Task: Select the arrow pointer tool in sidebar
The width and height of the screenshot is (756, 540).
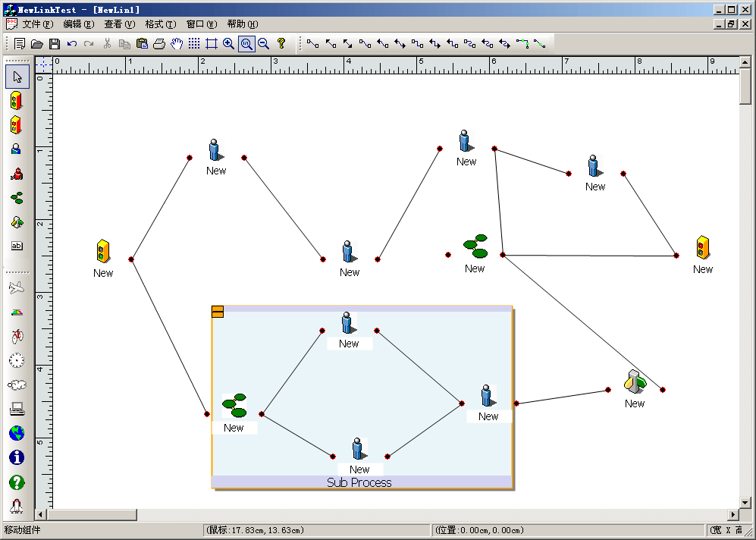Action: (x=17, y=77)
